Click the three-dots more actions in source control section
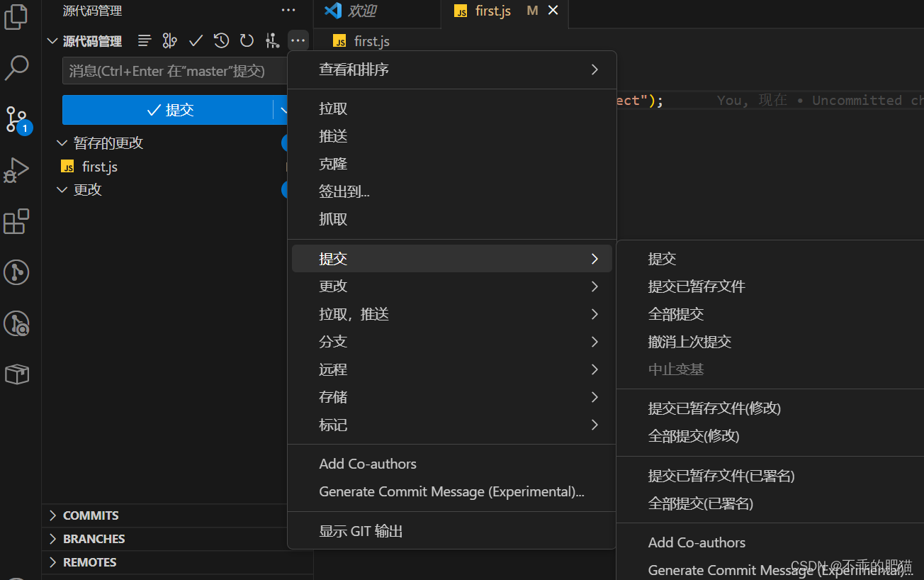The height and width of the screenshot is (580, 924). coord(298,40)
